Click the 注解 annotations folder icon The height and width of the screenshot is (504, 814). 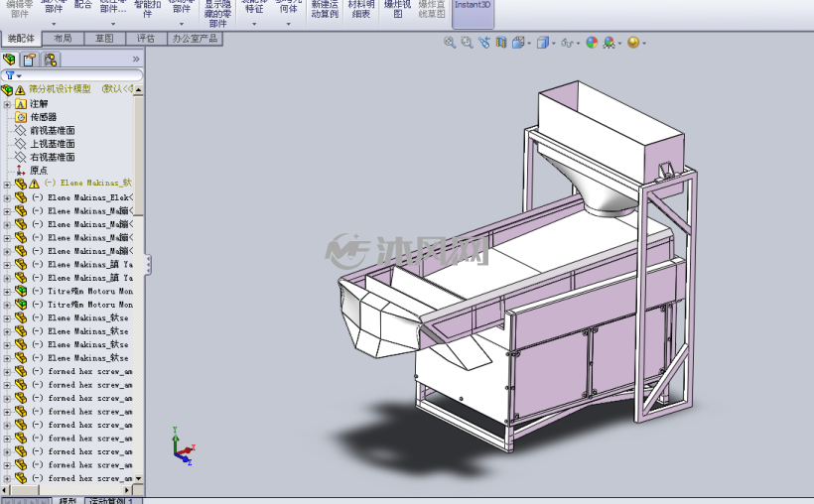coord(21,104)
